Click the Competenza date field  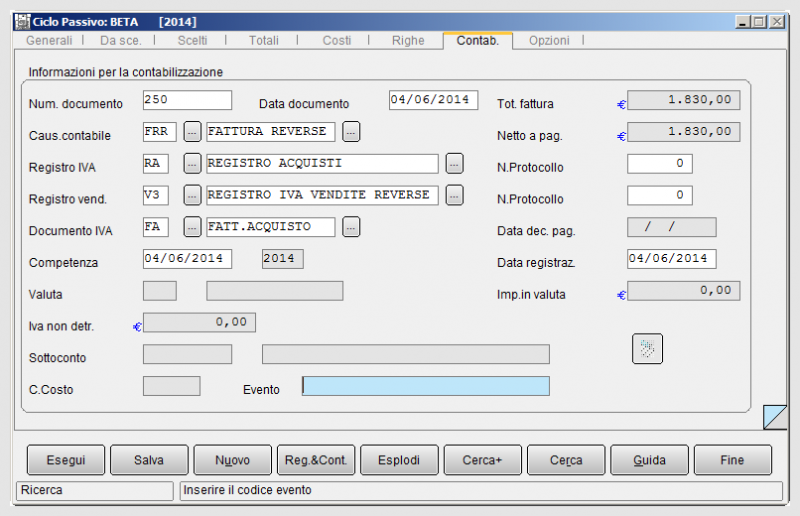(187, 259)
